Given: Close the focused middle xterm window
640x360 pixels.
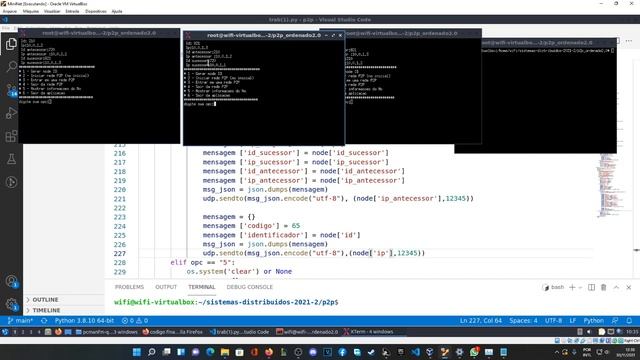Looking at the screenshot, I should (x=340, y=36).
